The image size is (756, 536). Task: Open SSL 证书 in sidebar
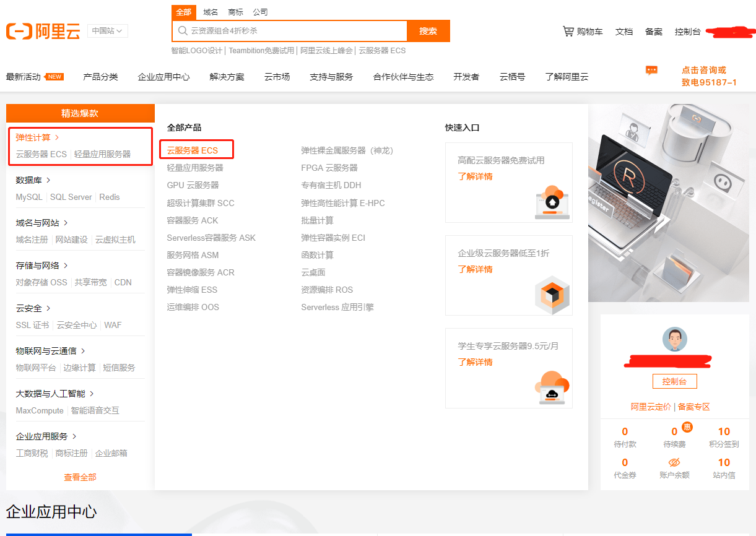point(32,325)
